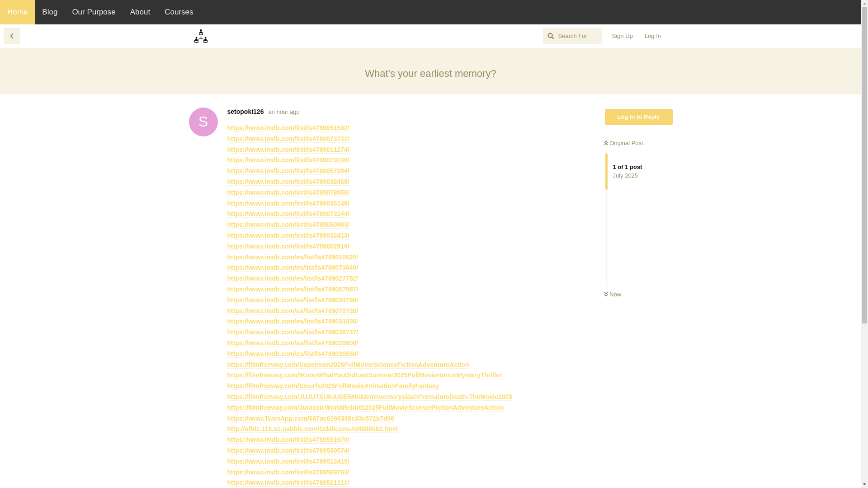Click the post scrubber handle
Viewport: 868px width, 488px height.
point(607,171)
